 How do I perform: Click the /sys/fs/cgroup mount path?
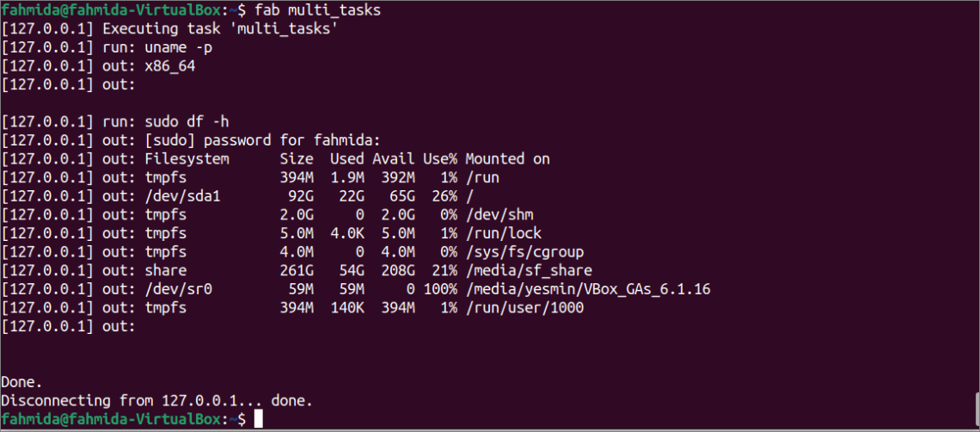pyautogui.click(x=524, y=252)
